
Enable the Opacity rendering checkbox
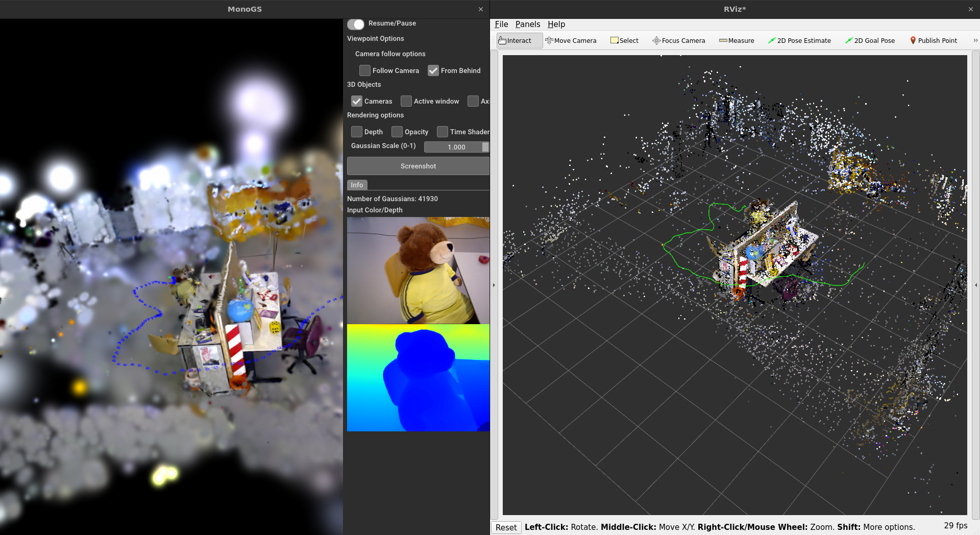397,132
